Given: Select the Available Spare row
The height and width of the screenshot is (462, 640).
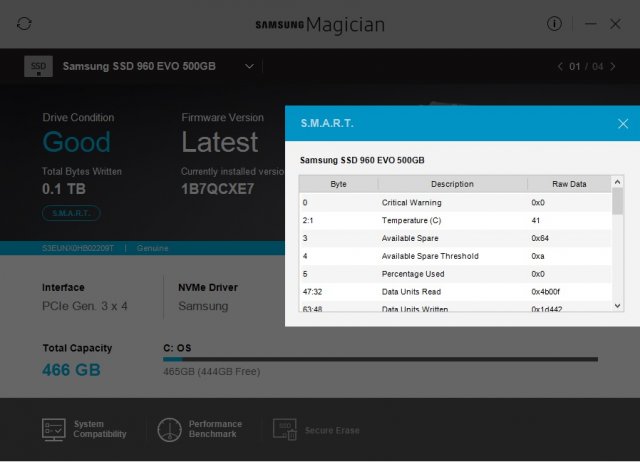Looking at the screenshot, I should coord(456,238).
